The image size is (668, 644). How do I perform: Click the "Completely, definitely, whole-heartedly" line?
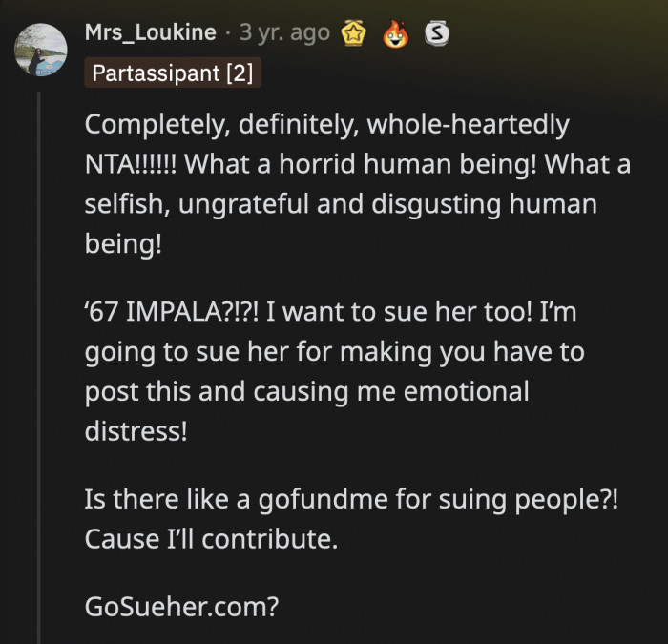(326, 124)
